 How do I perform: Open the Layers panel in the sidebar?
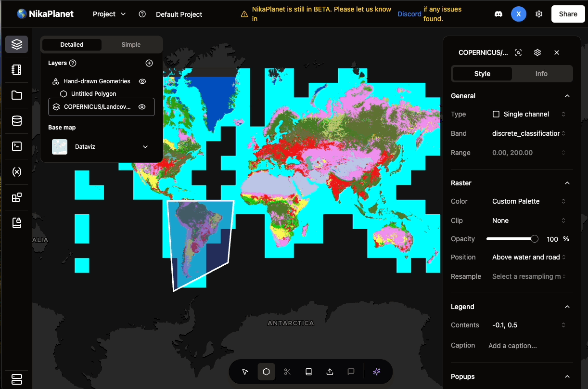[16, 44]
